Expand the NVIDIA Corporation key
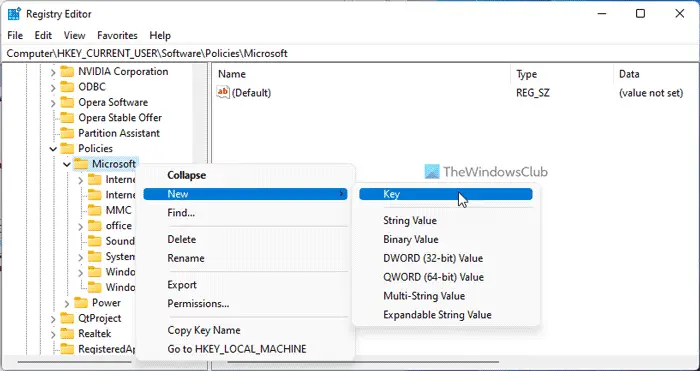700x371 pixels. pyautogui.click(x=53, y=72)
